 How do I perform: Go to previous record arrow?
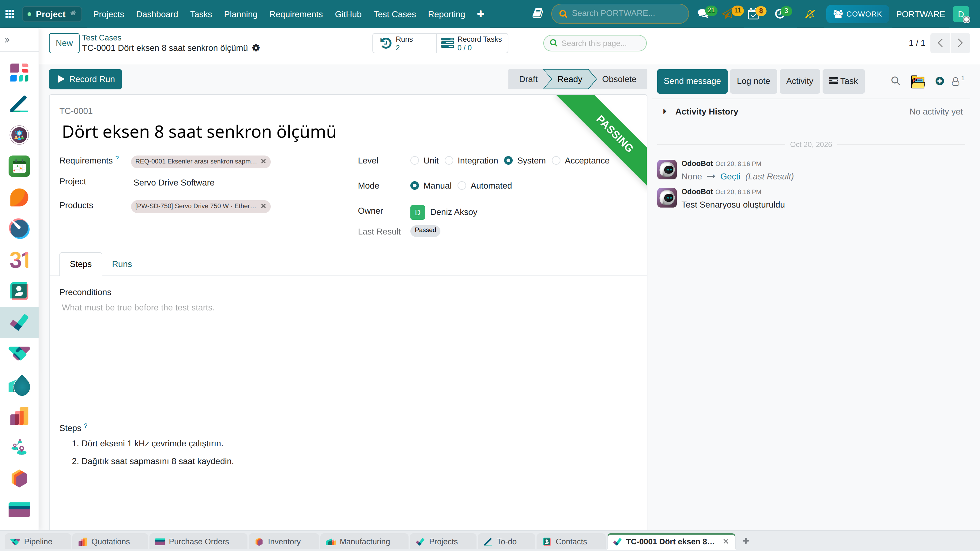coord(940,43)
